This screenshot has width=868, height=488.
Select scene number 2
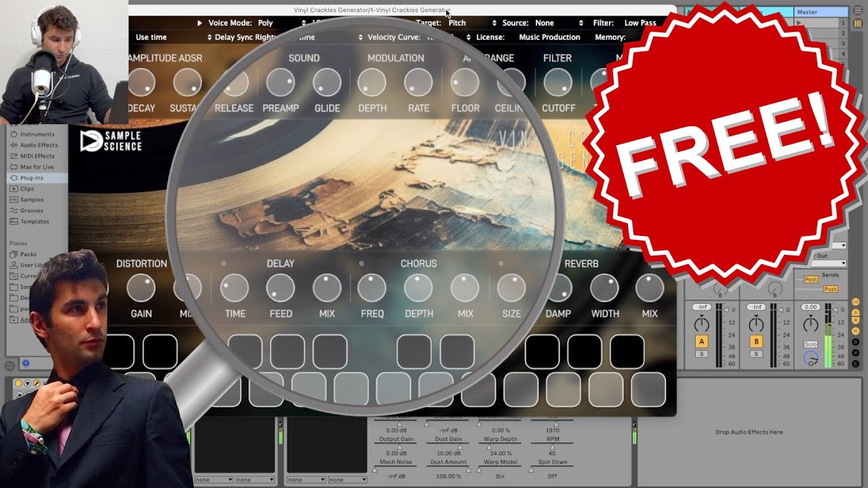pos(844,33)
